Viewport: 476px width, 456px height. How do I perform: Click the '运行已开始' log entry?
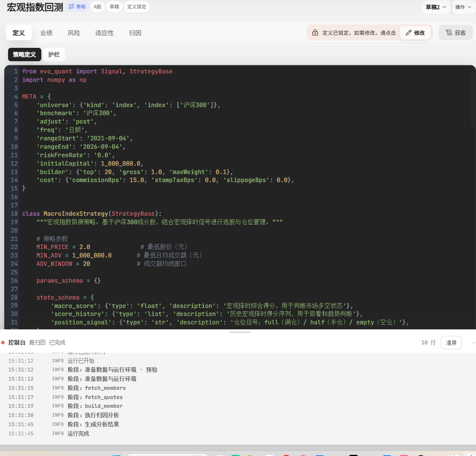click(x=81, y=361)
